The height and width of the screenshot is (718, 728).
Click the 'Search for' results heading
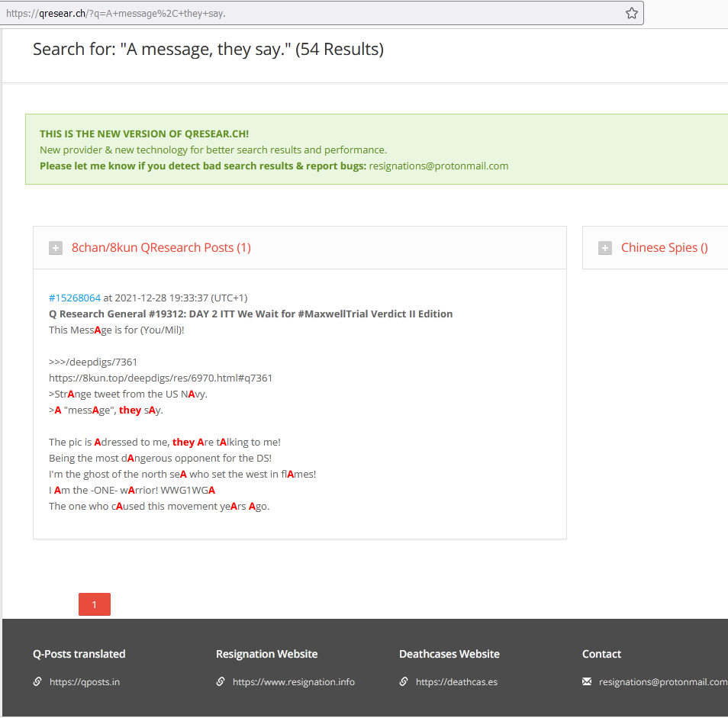pyautogui.click(x=208, y=49)
